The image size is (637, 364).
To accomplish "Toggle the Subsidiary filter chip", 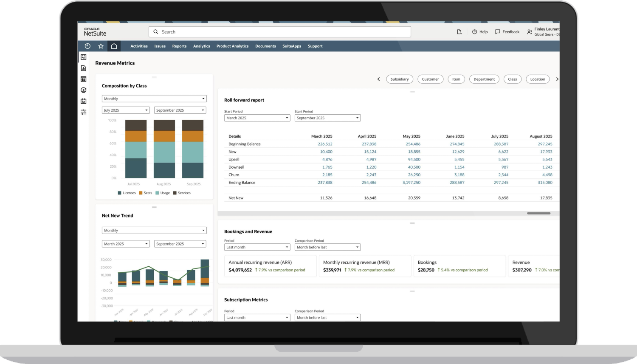I will click(x=399, y=79).
